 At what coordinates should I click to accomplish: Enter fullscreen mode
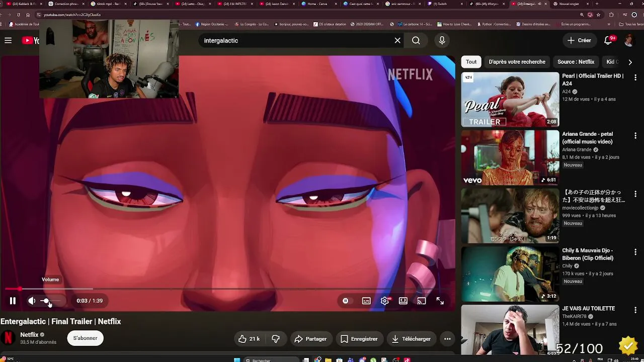tap(440, 301)
